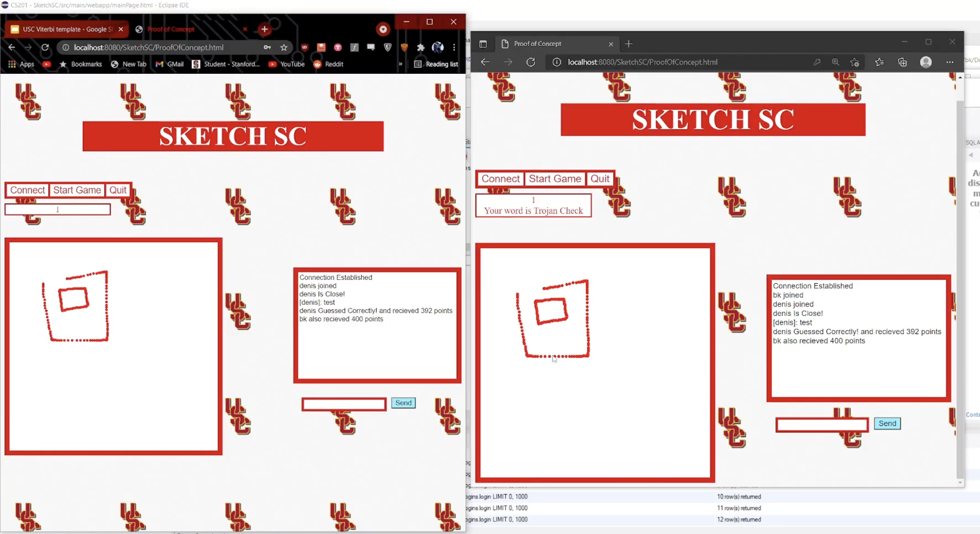The height and width of the screenshot is (534, 980).
Task: Click Edge zoom magnifier icon
Action: pos(835,62)
